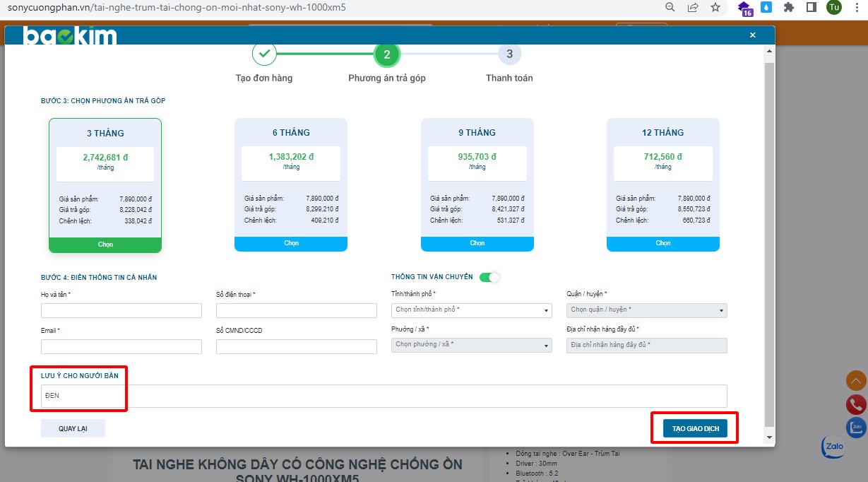868x482 pixels.
Task: Open the Chrome three-dot menu
Action: [x=856, y=8]
